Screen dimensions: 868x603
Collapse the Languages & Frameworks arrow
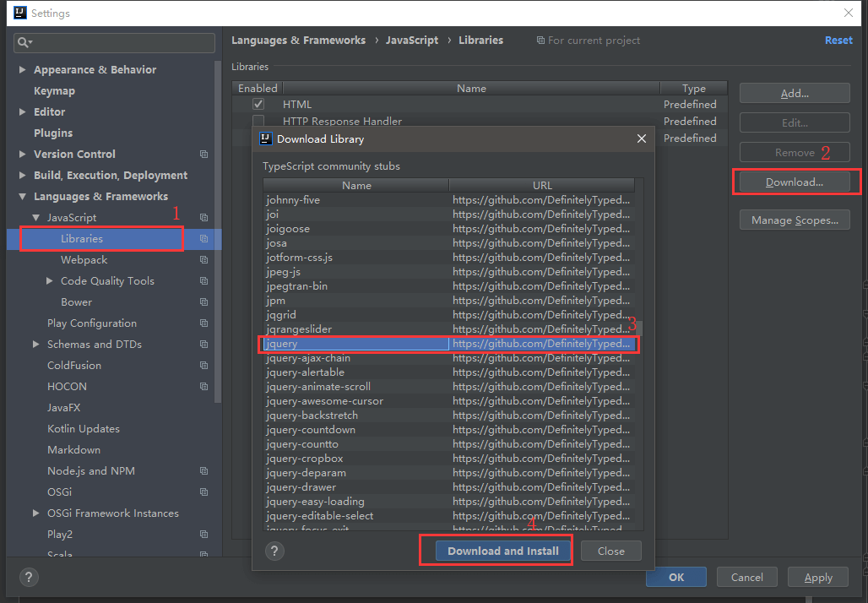[22, 197]
